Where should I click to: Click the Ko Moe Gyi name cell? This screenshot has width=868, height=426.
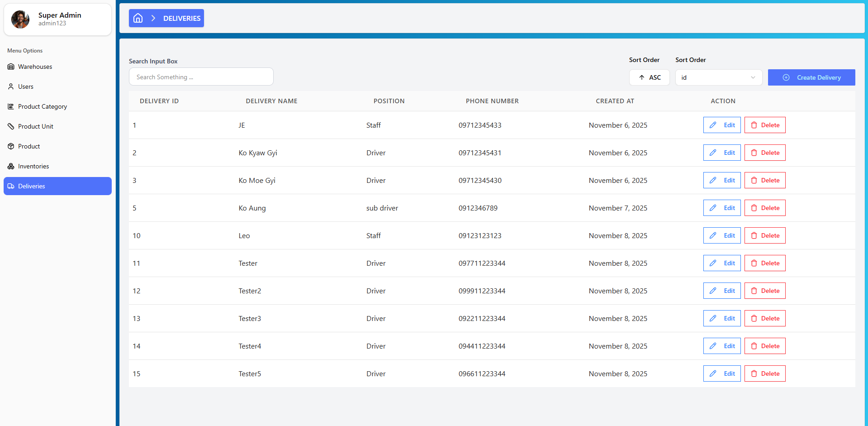point(257,181)
